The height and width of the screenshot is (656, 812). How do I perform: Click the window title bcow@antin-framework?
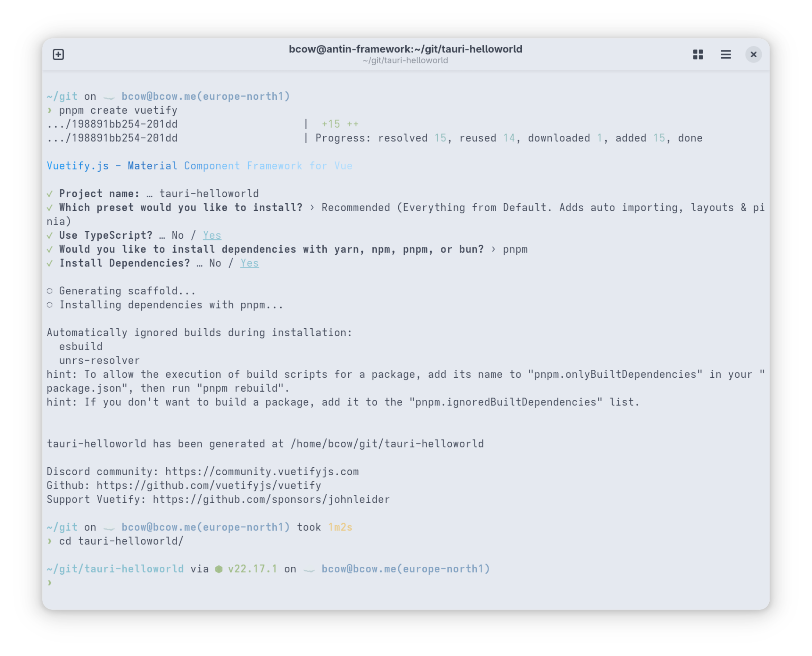[405, 49]
